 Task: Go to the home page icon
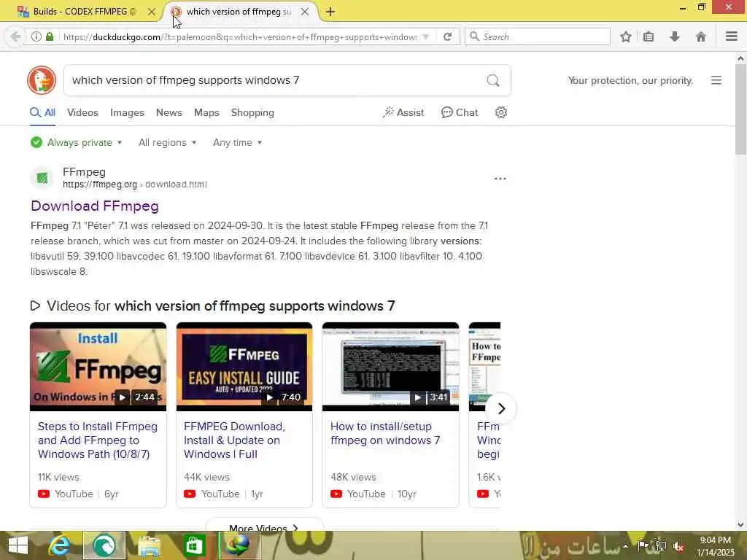tap(701, 36)
